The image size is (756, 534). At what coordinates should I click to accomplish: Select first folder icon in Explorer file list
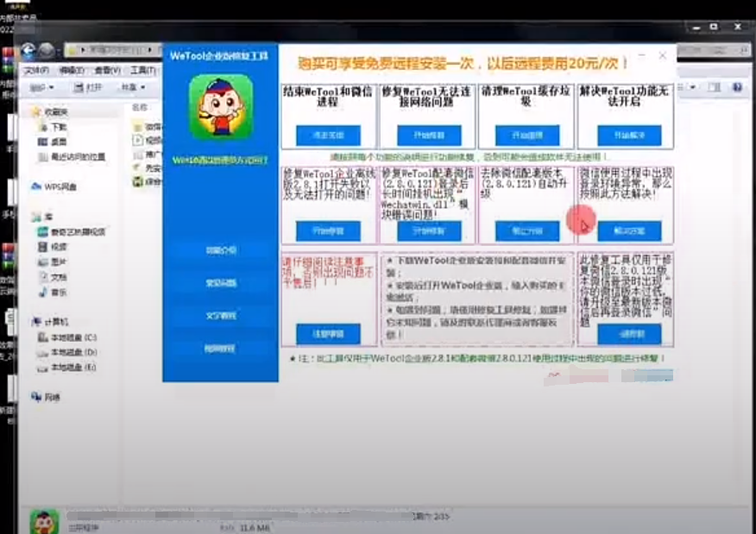(138, 127)
